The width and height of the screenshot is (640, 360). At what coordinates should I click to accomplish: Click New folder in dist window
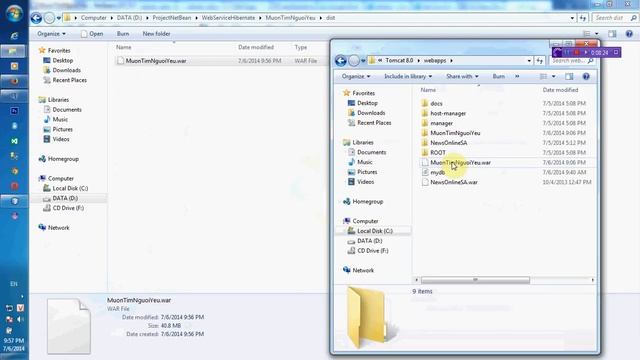pyautogui.click(x=156, y=34)
